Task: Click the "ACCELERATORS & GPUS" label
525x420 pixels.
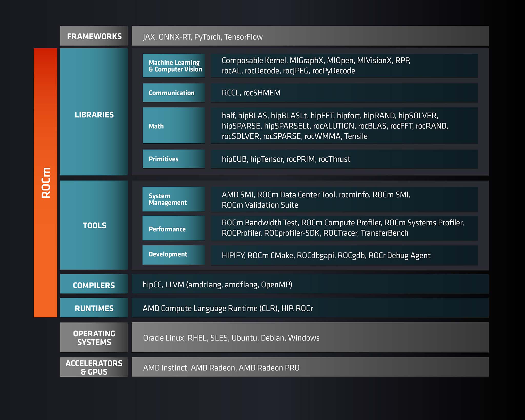Action: pyautogui.click(x=94, y=367)
